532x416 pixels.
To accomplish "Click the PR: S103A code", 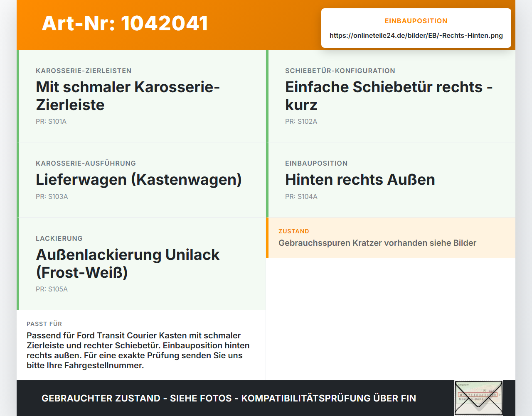I will coord(52,197).
